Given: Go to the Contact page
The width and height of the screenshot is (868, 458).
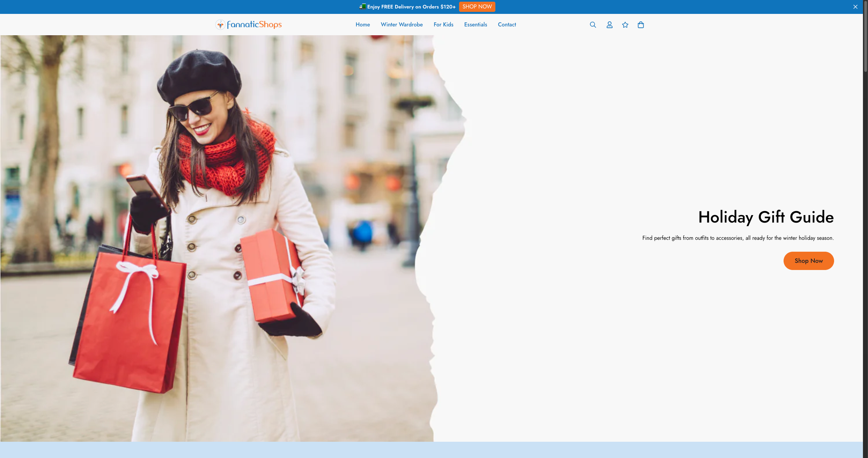Looking at the screenshot, I should click(x=507, y=24).
